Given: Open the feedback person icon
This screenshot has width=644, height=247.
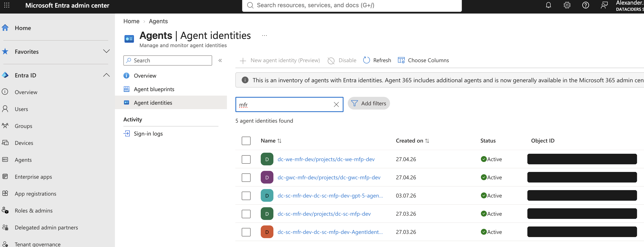Looking at the screenshot, I should 604,5.
